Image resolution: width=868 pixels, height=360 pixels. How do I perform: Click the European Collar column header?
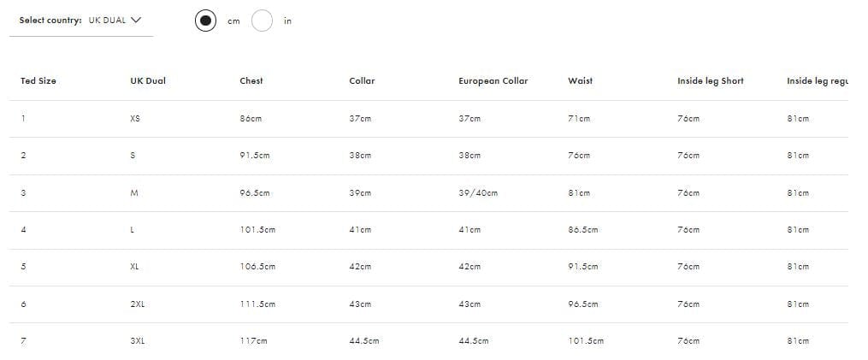pos(493,81)
